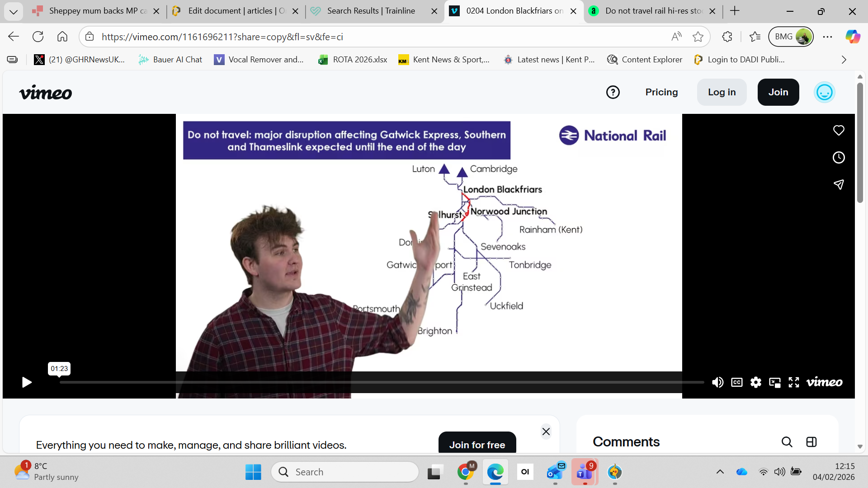
Task: Search comments with magnifier icon
Action: 787,442
